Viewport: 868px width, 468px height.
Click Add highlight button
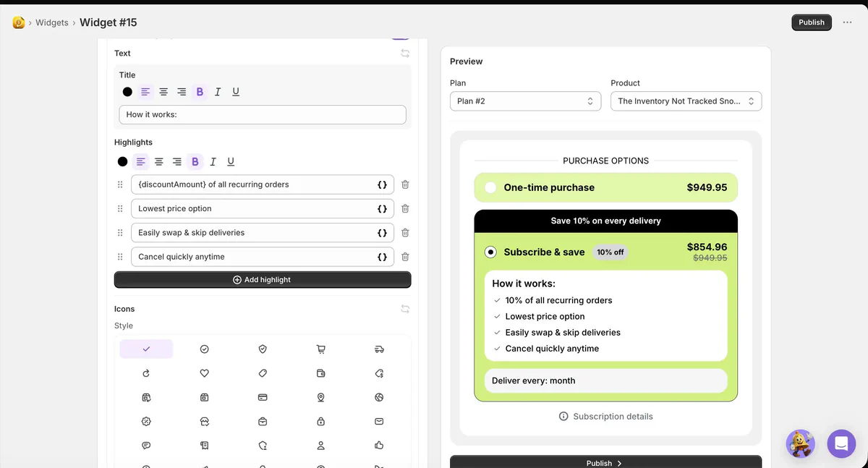263,280
